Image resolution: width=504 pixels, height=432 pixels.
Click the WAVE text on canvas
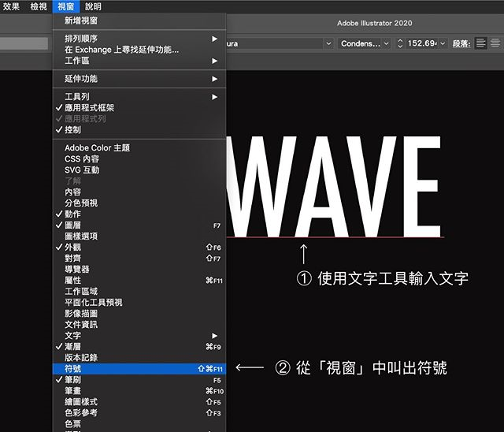coord(334,187)
